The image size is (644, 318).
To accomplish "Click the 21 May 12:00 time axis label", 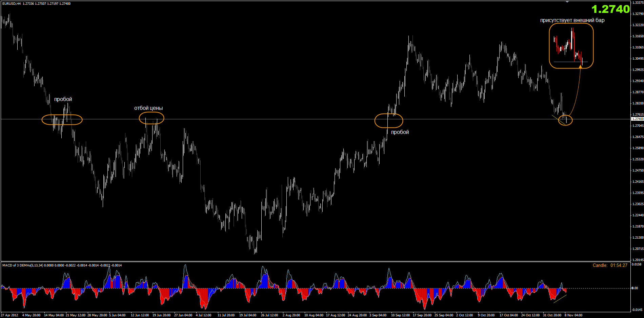I will [x=76, y=315].
